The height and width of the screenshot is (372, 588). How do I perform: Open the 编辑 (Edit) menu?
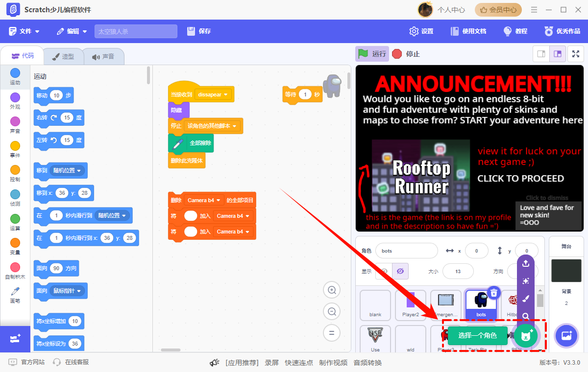tap(72, 31)
